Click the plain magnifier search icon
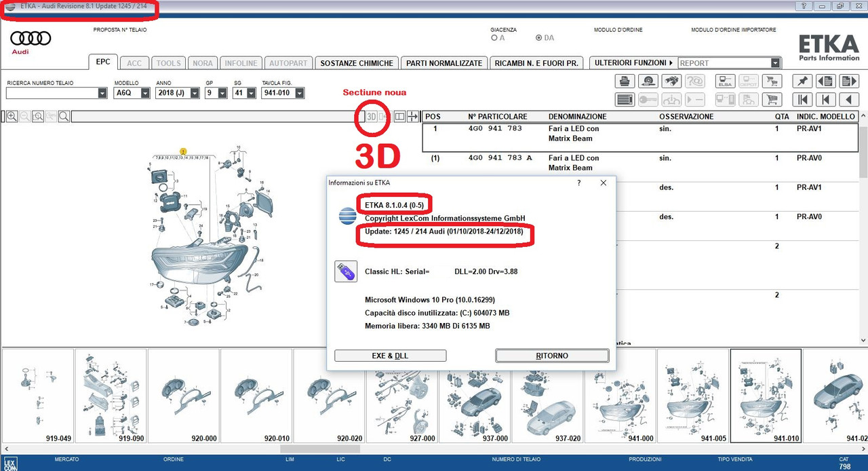The height and width of the screenshot is (471, 868). [x=64, y=117]
